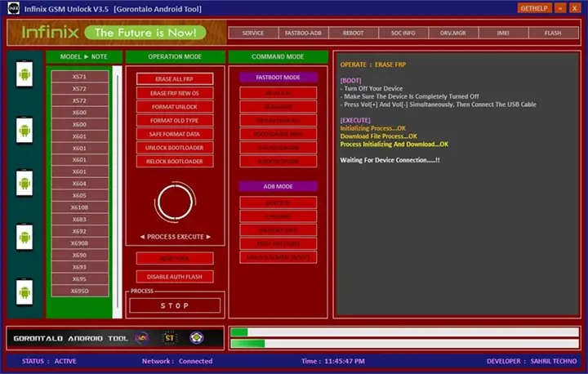The image size is (588, 374).
Task: Click the progress bar with less green fill
Action: pos(404,332)
